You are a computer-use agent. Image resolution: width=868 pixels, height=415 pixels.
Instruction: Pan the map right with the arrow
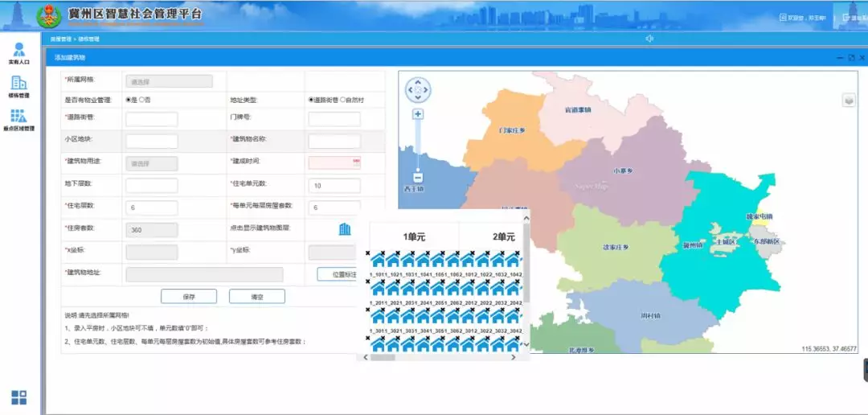[x=426, y=89]
